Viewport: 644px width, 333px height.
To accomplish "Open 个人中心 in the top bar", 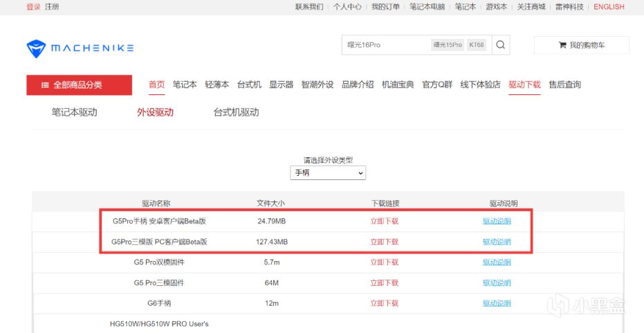I will pyautogui.click(x=347, y=7).
